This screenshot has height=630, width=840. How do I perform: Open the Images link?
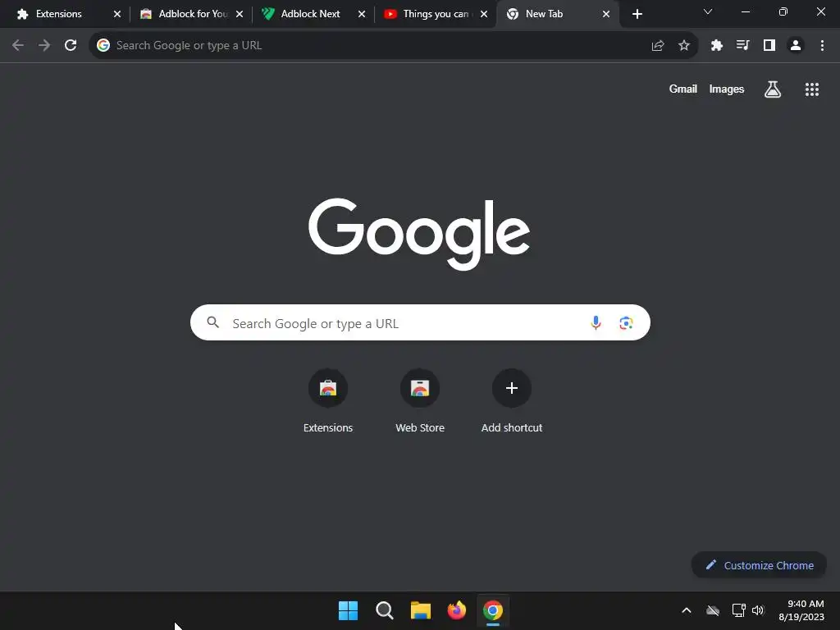(727, 89)
